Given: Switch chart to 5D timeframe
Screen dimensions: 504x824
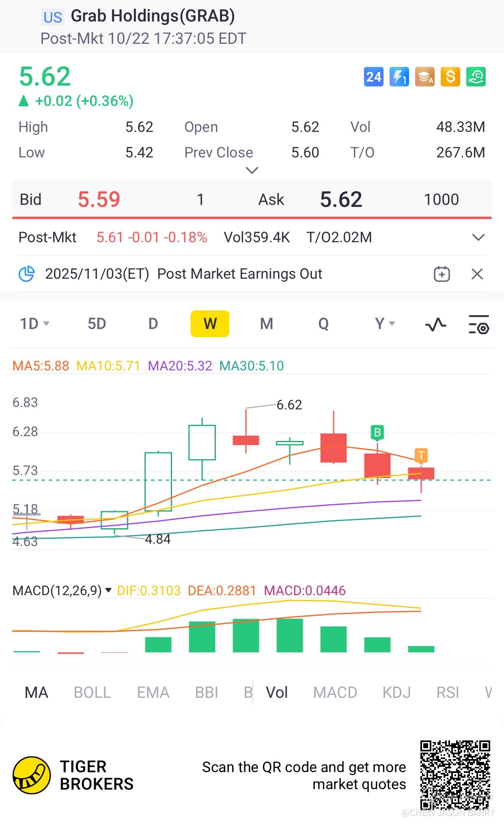Looking at the screenshot, I should click(x=97, y=324).
